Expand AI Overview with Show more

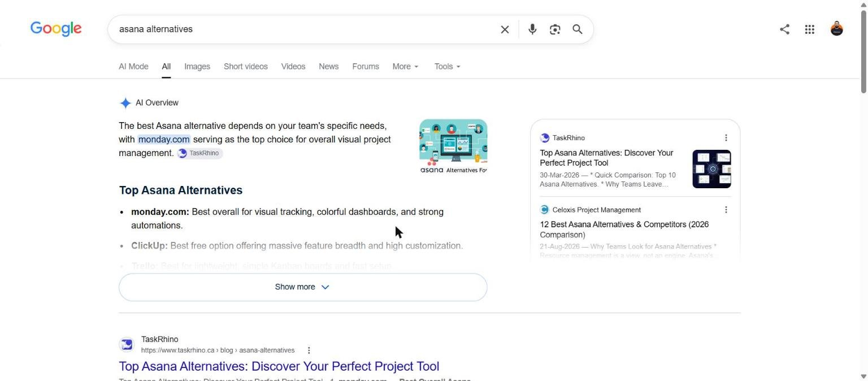303,287
